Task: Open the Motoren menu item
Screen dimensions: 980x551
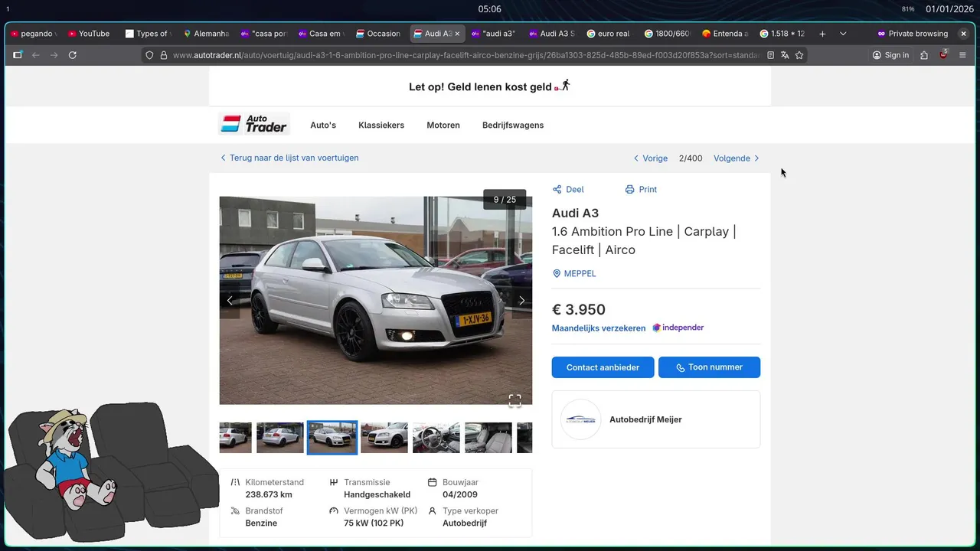Action: 443,125
